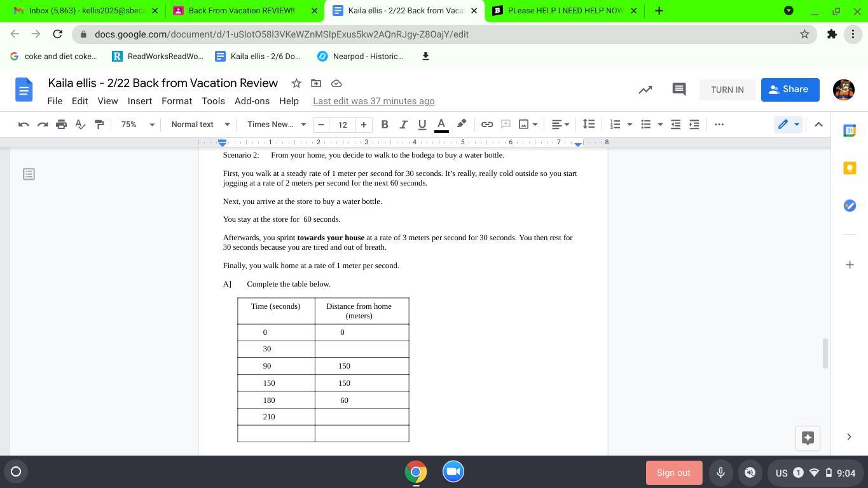Open the View menu

[107, 101]
